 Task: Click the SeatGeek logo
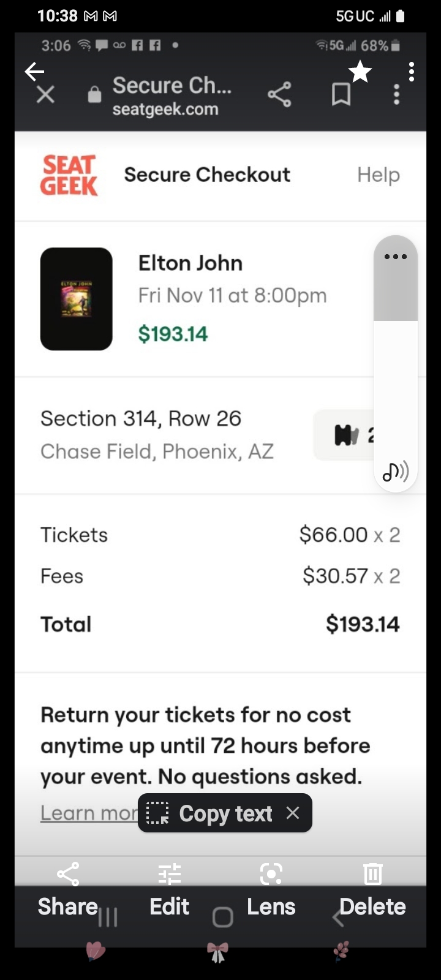(69, 176)
